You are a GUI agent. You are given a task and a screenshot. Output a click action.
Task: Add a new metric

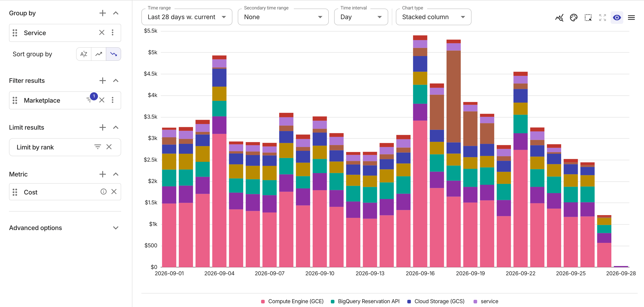click(102, 174)
